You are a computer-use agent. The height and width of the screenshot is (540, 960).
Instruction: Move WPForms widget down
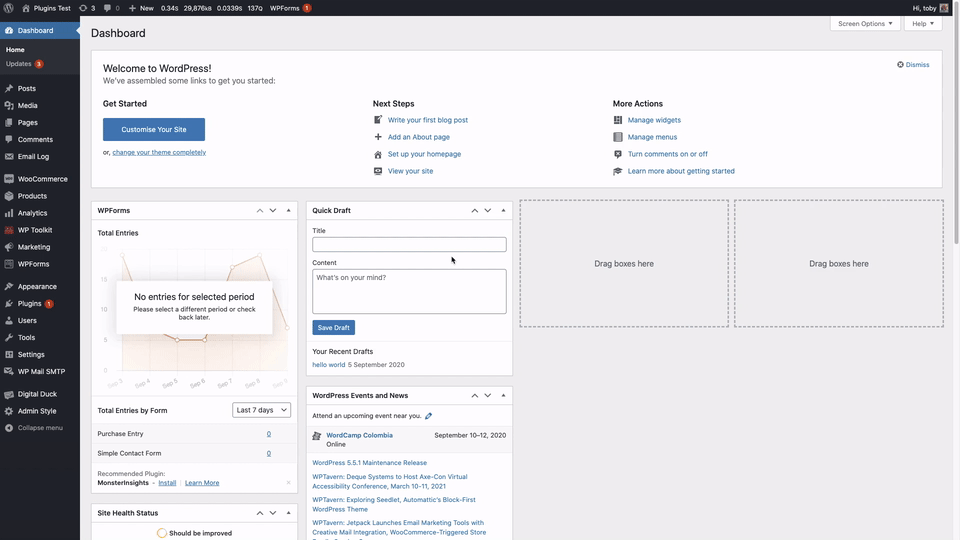click(x=273, y=211)
